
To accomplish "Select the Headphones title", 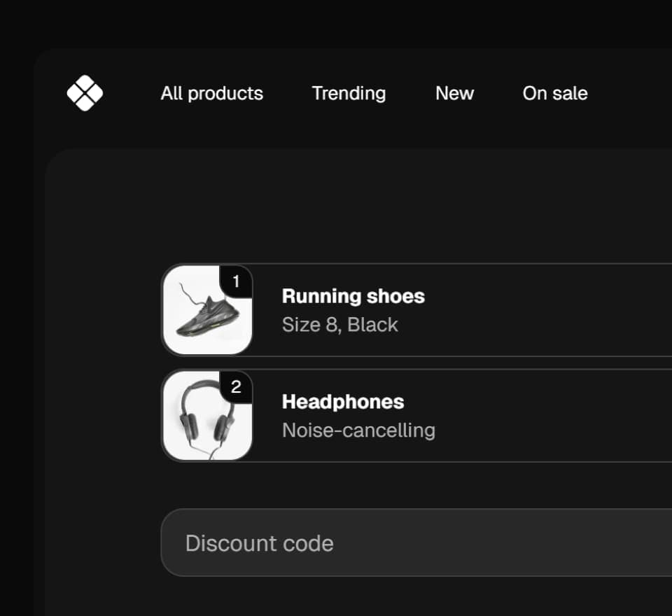I will click(343, 402).
